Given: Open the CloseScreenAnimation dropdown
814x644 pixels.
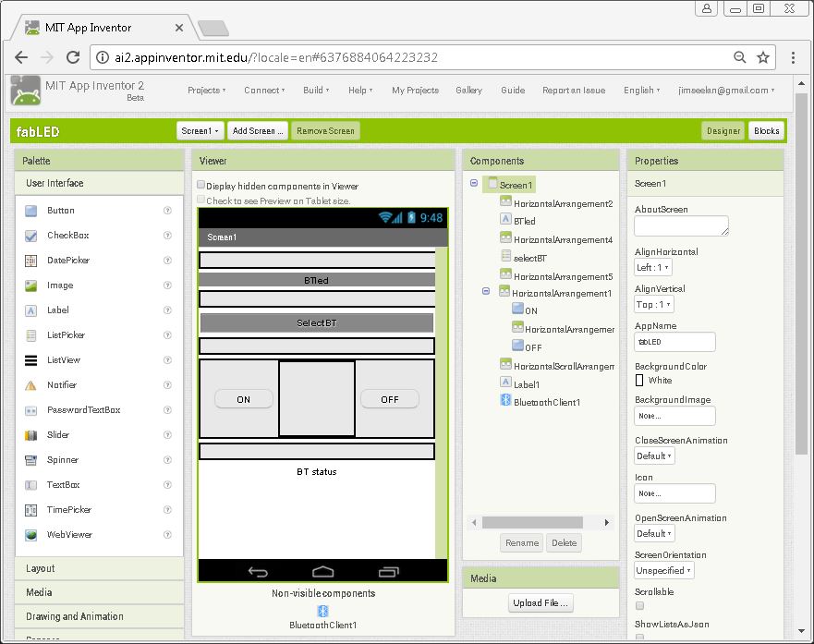Looking at the screenshot, I should point(654,456).
